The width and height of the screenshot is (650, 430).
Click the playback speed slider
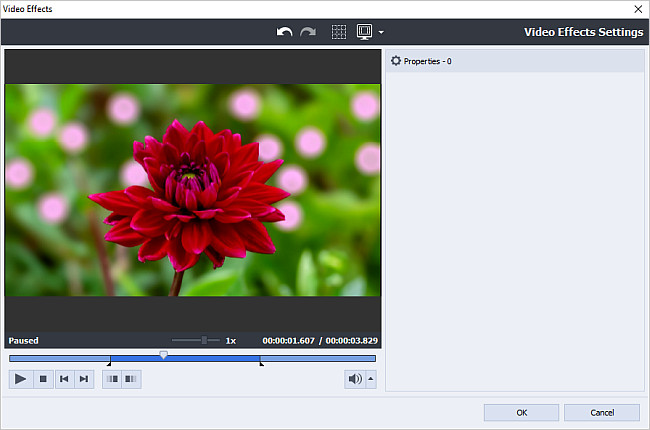tap(204, 341)
